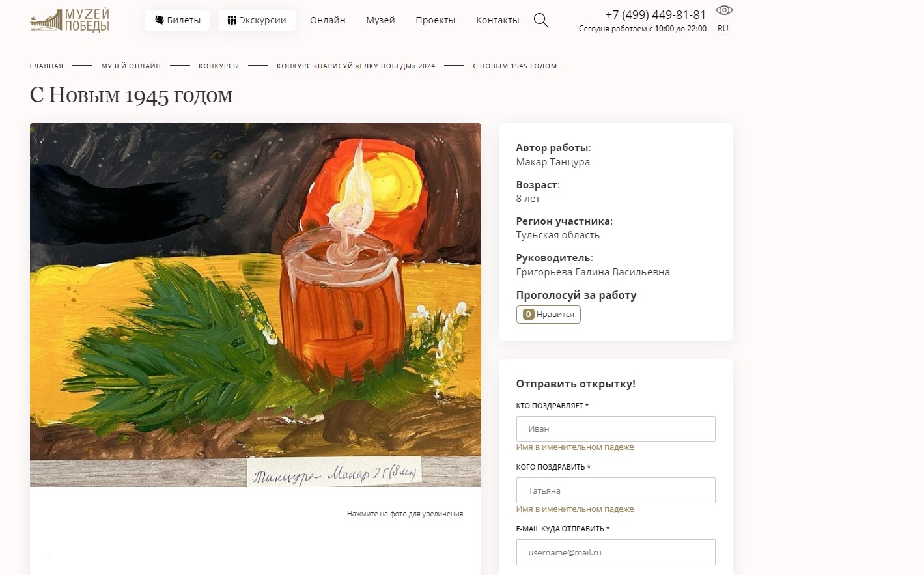Open the Билеты tickets button
Image resolution: width=924 pixels, height=575 pixels.
tap(178, 20)
